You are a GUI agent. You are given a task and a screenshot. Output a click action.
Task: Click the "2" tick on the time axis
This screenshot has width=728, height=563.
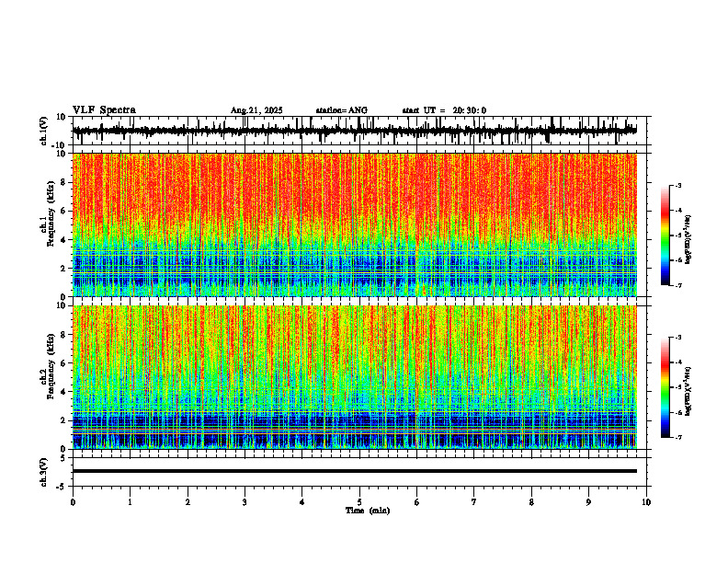coord(188,502)
